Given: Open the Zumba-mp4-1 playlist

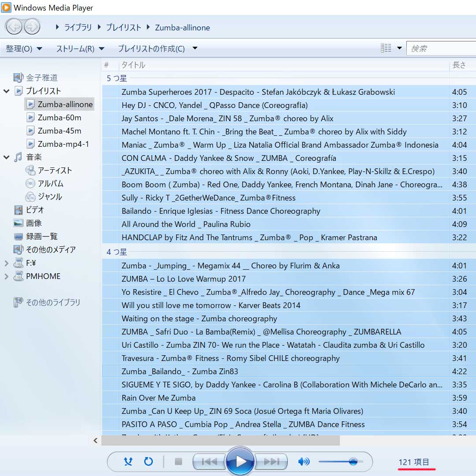Looking at the screenshot, I should (x=63, y=144).
